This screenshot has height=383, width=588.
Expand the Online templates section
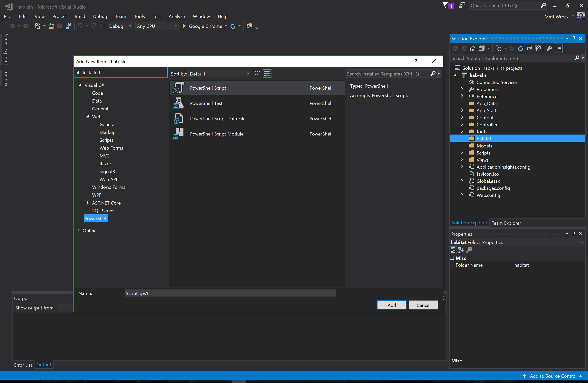tap(78, 230)
